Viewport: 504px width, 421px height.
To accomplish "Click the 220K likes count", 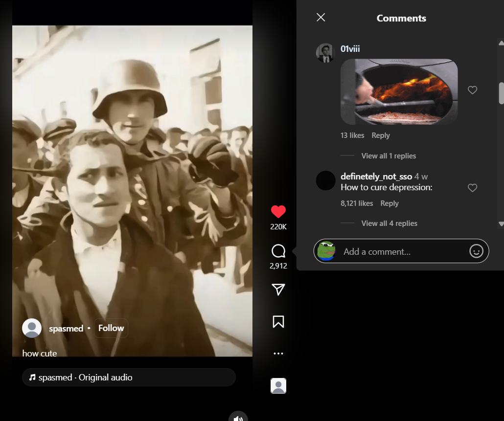I will [278, 227].
